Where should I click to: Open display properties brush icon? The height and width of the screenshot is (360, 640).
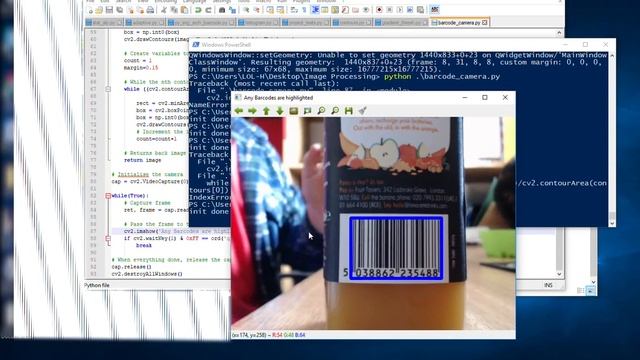pos(362,111)
